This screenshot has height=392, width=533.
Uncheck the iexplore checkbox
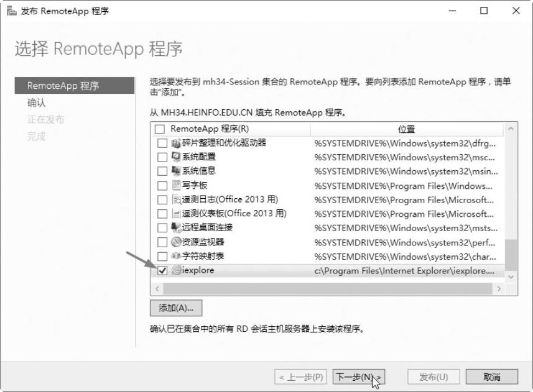click(x=162, y=270)
